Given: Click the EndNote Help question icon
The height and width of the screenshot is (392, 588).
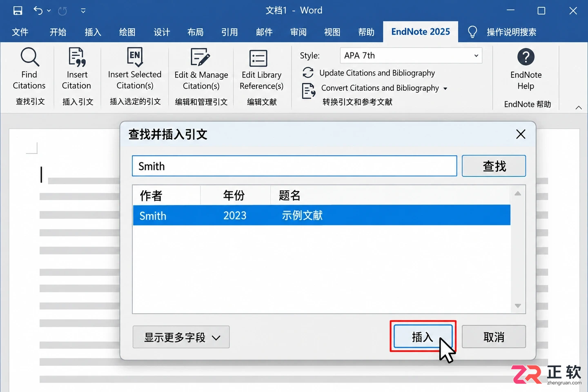Looking at the screenshot, I should pyautogui.click(x=526, y=57).
